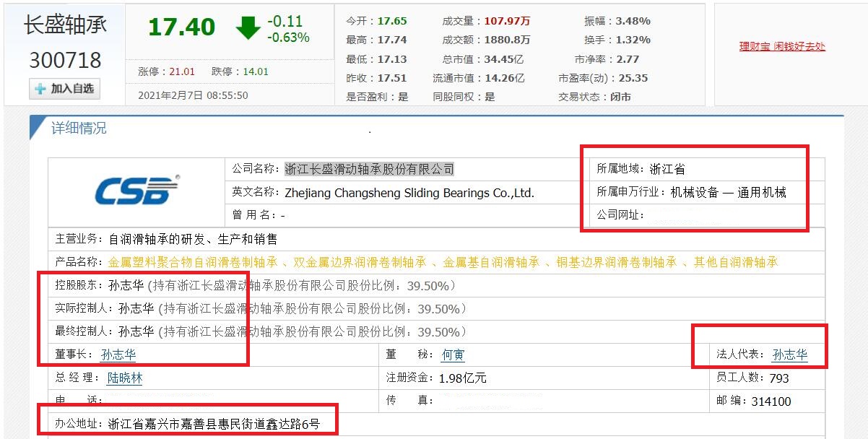Image resolution: width=868 pixels, height=439 pixels.
Task: Click 流通市值 value 14.26亿
Action: (504, 78)
